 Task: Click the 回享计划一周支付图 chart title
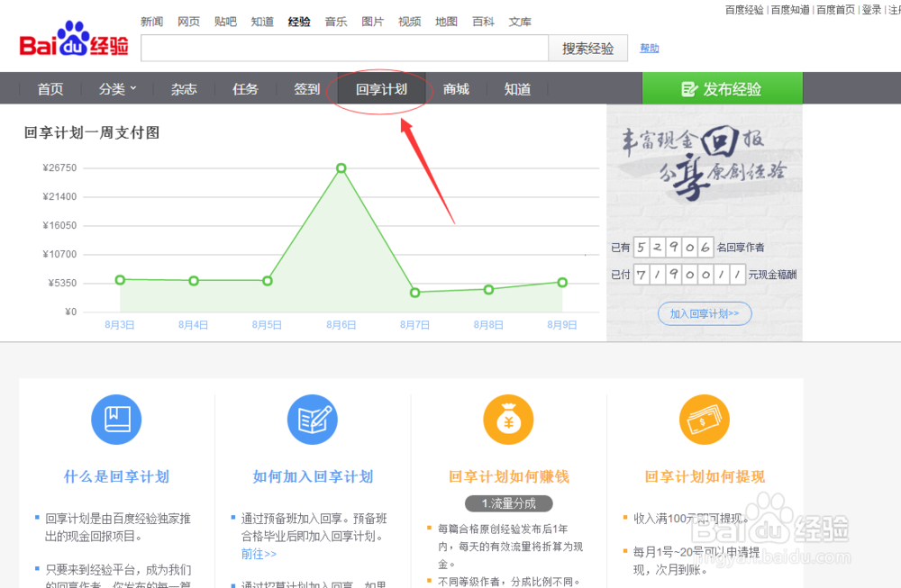click(x=92, y=132)
